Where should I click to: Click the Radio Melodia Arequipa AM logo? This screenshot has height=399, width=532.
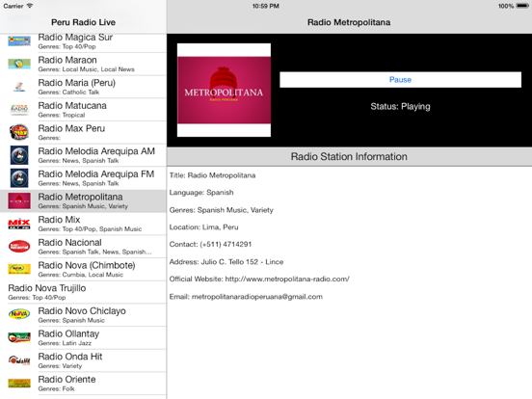click(19, 155)
